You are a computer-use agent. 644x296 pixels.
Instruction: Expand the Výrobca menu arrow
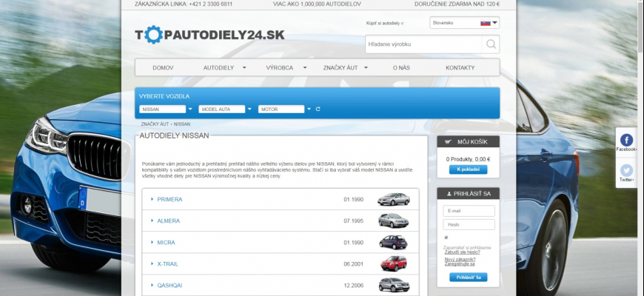click(x=305, y=68)
